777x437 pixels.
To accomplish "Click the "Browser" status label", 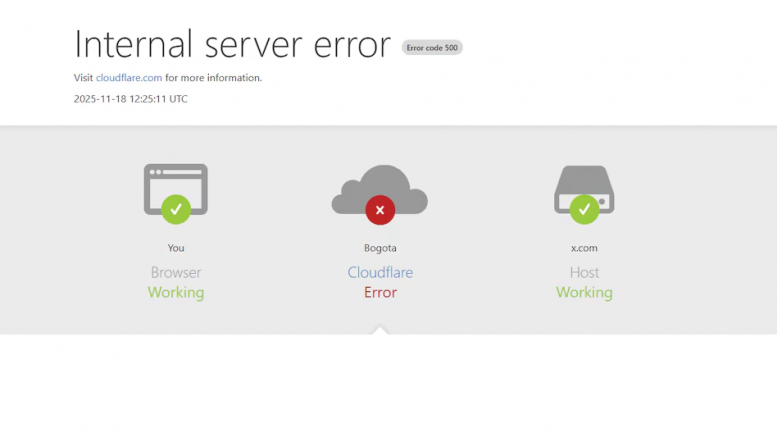I will click(x=176, y=272).
